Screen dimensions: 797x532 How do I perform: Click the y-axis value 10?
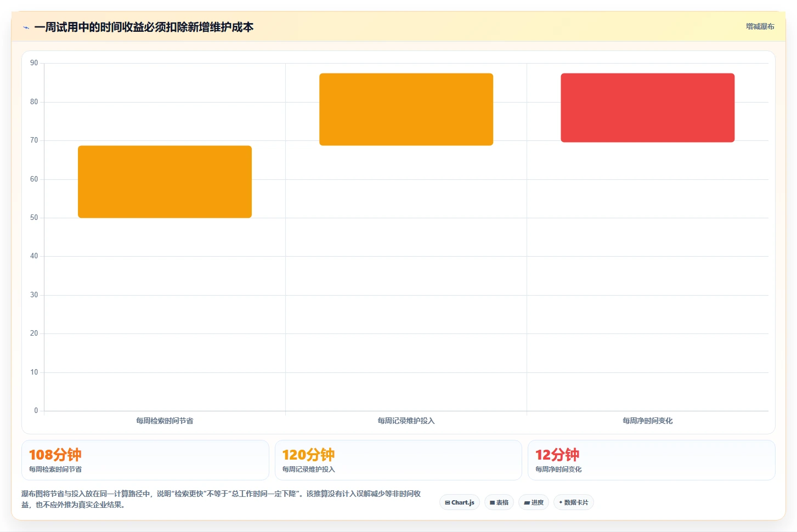pyautogui.click(x=34, y=372)
